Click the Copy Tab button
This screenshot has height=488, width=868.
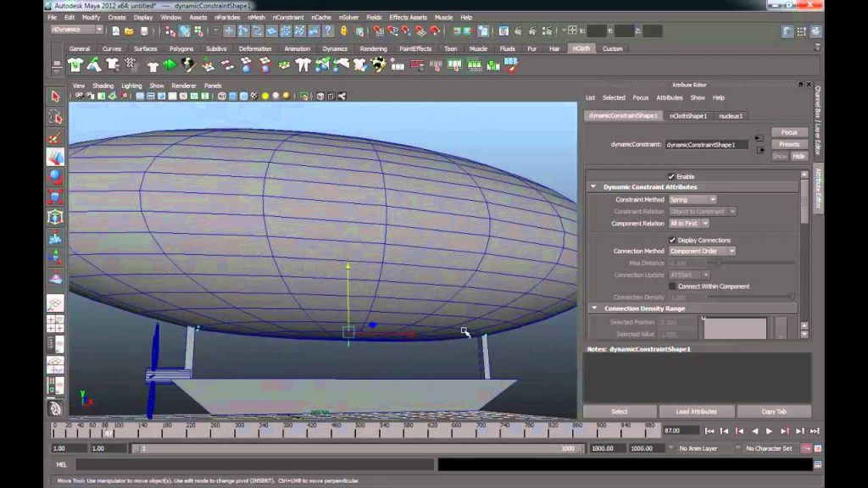pos(774,412)
